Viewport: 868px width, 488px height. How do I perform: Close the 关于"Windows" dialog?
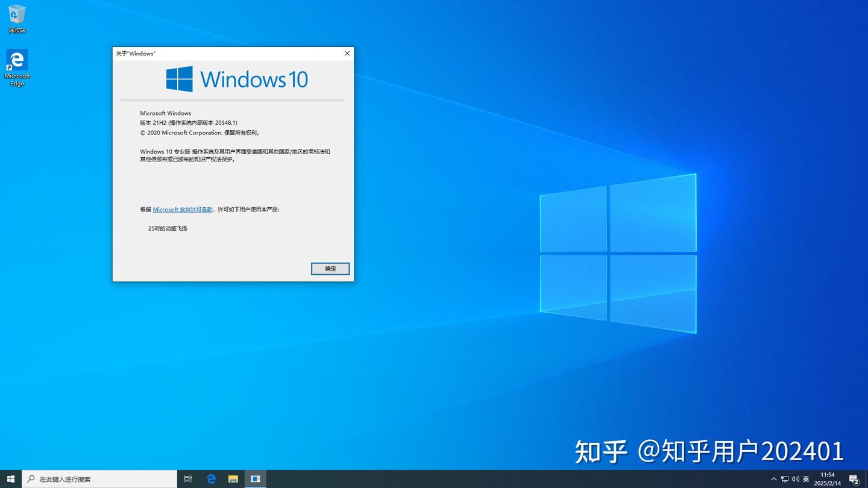(347, 53)
